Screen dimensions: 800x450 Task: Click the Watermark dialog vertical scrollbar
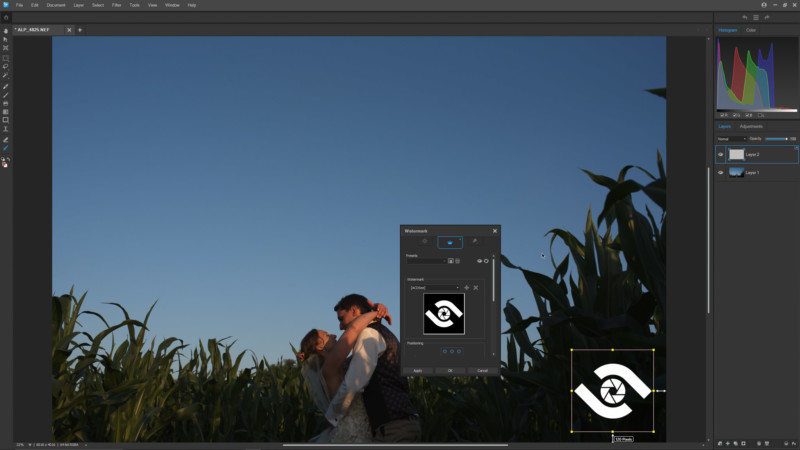tap(493, 280)
